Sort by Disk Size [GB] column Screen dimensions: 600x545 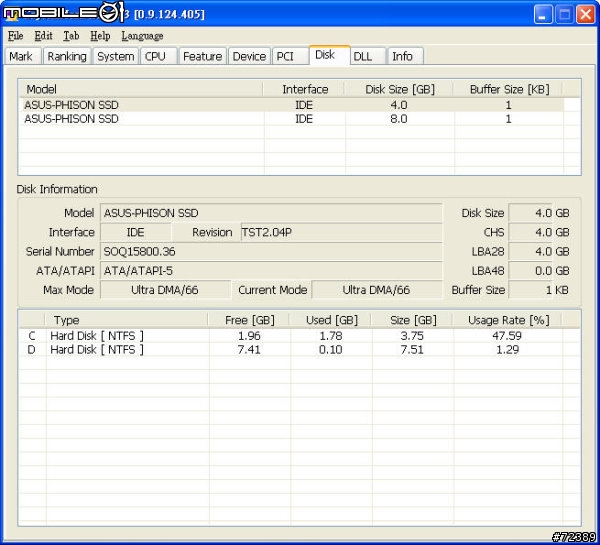(x=399, y=89)
